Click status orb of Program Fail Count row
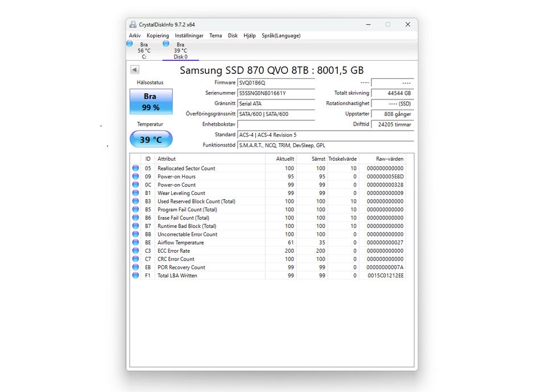Viewport: 546px width, 392px height. click(x=135, y=210)
